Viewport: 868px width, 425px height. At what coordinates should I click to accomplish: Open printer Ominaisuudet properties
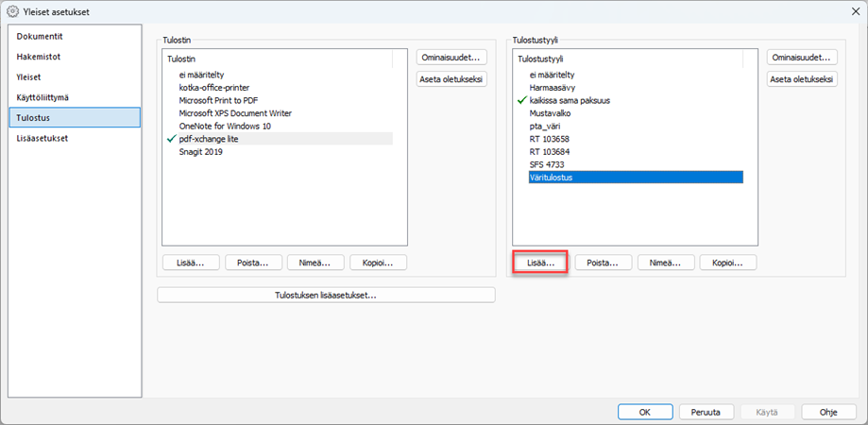[451, 58]
